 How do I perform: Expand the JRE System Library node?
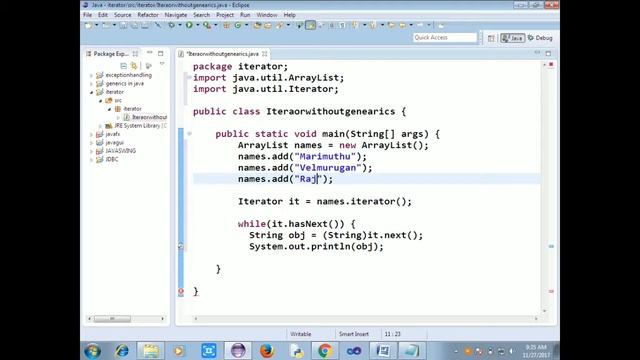point(100,126)
